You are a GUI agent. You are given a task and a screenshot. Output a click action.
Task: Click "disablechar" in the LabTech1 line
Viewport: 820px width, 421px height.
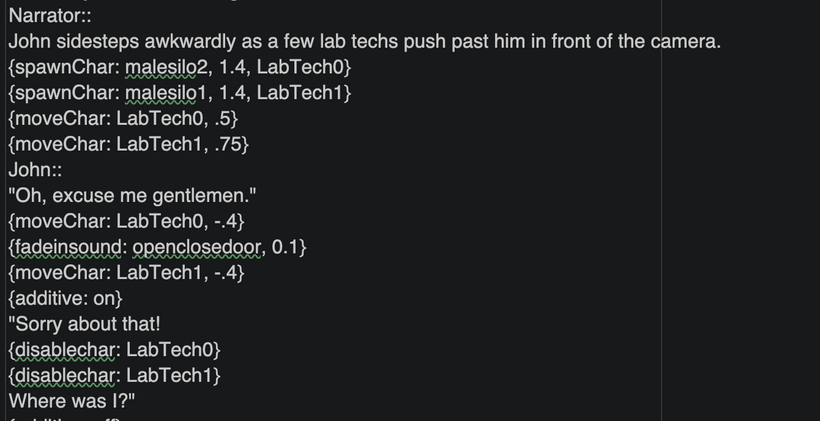(60, 375)
